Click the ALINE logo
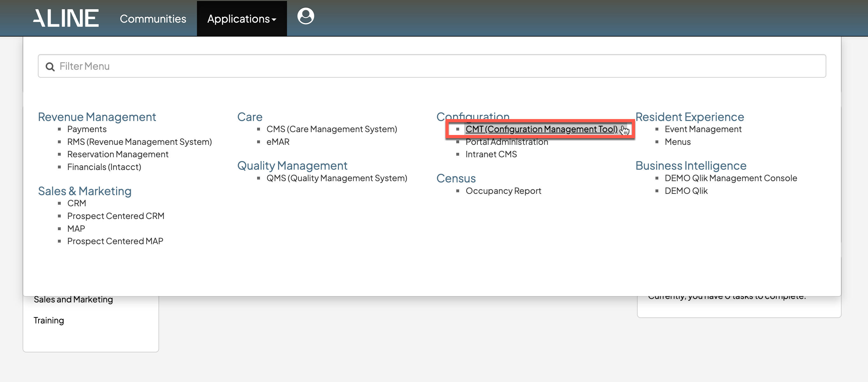Viewport: 868px width, 382px height. coord(66,18)
